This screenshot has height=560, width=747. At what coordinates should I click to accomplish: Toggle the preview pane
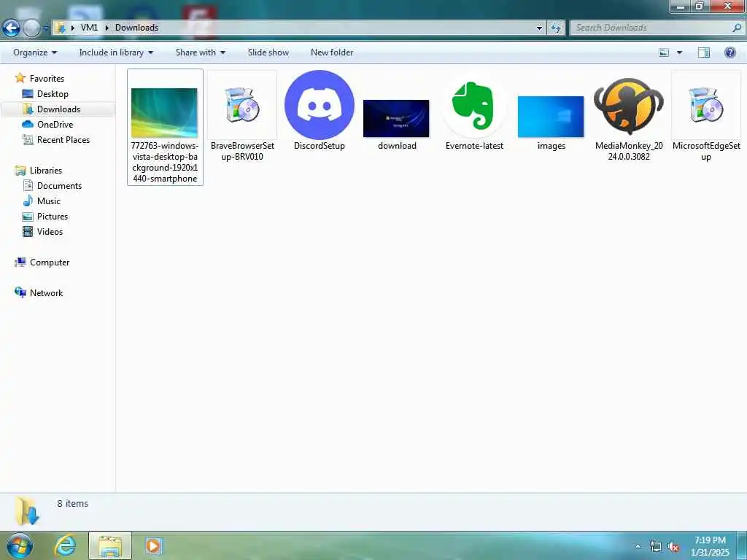(x=704, y=52)
